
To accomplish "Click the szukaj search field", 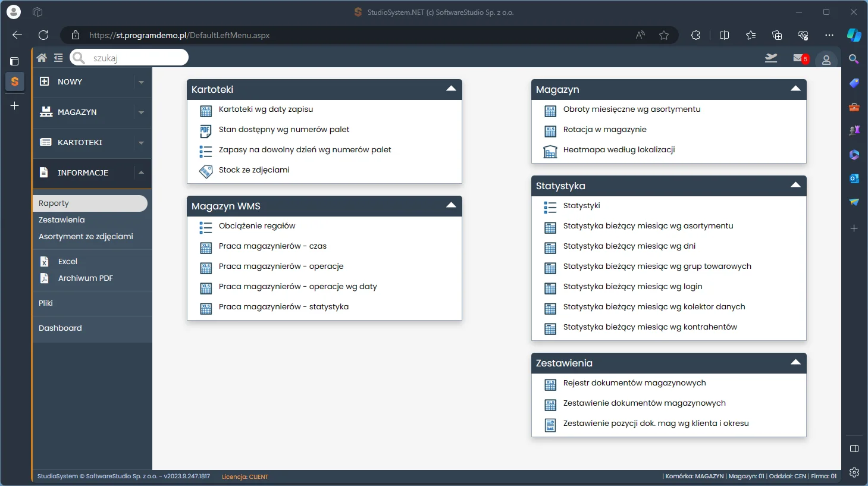I will point(129,58).
